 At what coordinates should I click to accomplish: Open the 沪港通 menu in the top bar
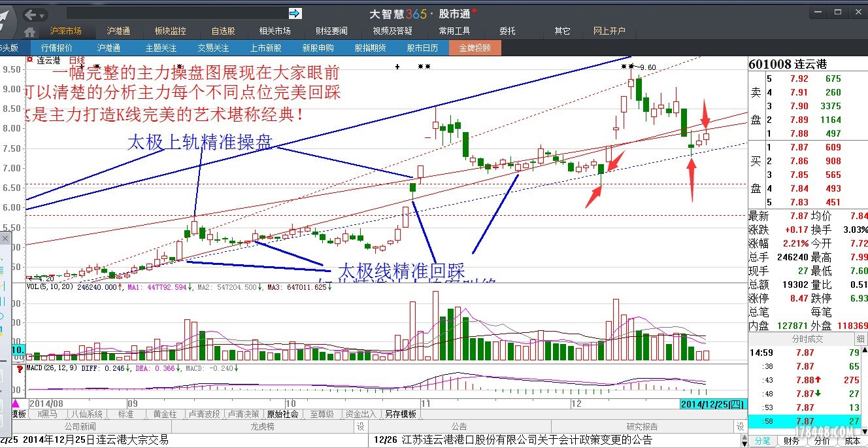[118, 31]
